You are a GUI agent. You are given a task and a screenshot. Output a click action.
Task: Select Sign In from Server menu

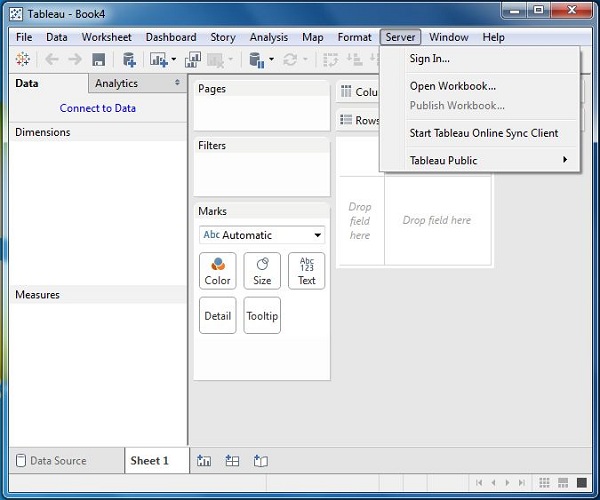(429, 59)
